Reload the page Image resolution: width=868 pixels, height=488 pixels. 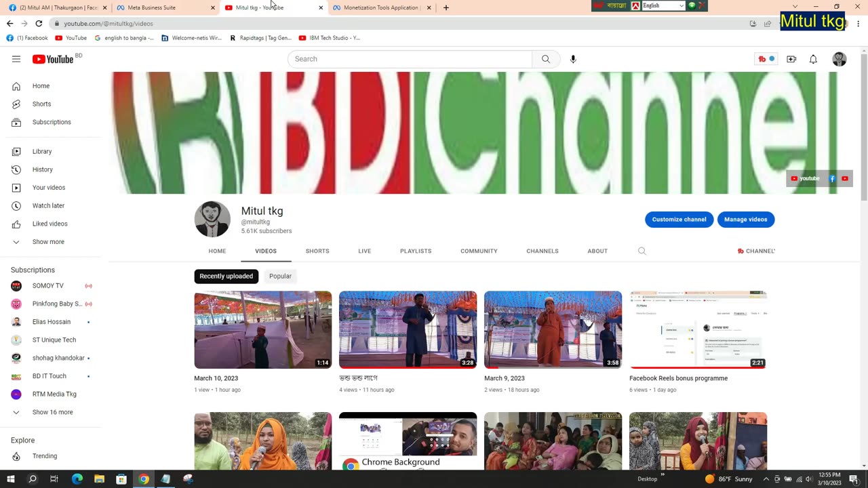(x=39, y=23)
